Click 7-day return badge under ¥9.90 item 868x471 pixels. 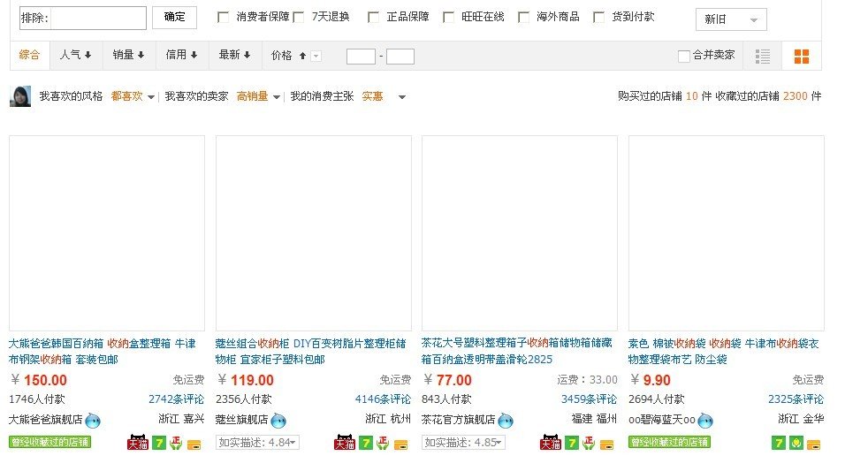(x=779, y=443)
